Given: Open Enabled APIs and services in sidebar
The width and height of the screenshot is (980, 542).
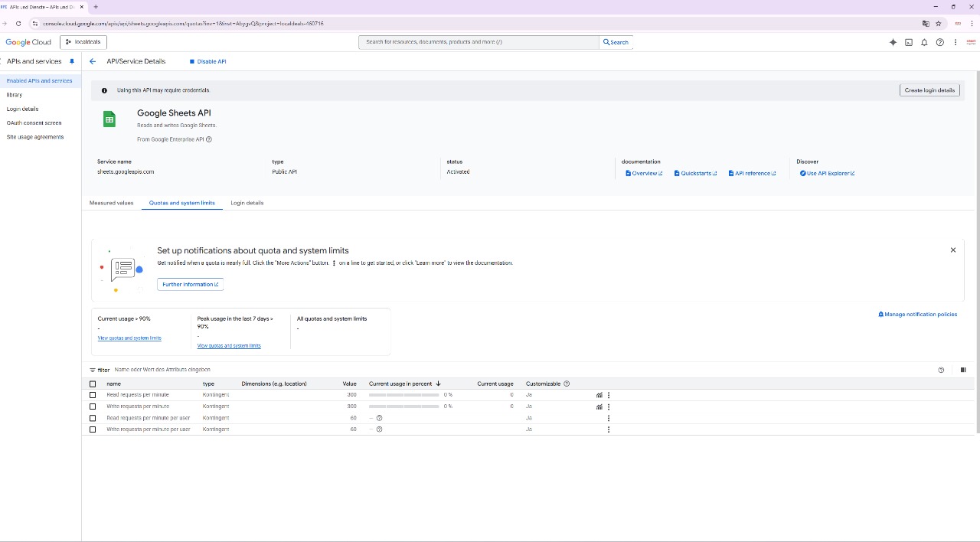Looking at the screenshot, I should [41, 80].
